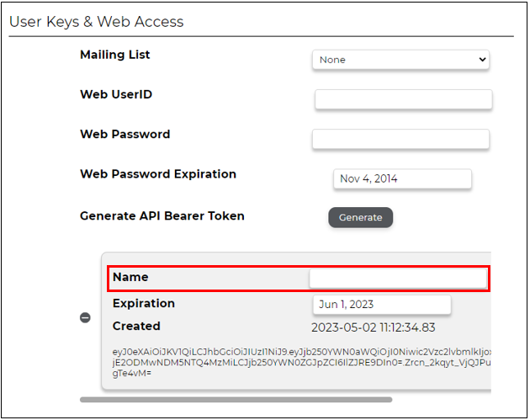Click the Web UserID label

[x=116, y=94]
